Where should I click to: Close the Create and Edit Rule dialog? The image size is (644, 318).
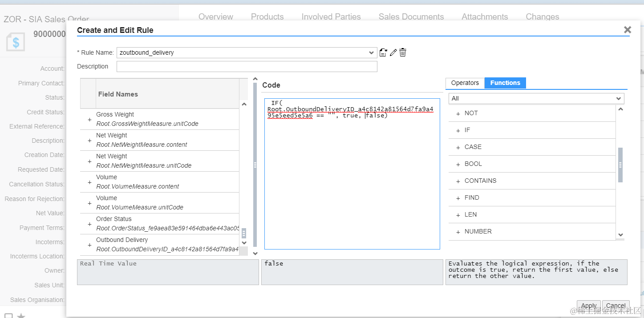coord(628,30)
